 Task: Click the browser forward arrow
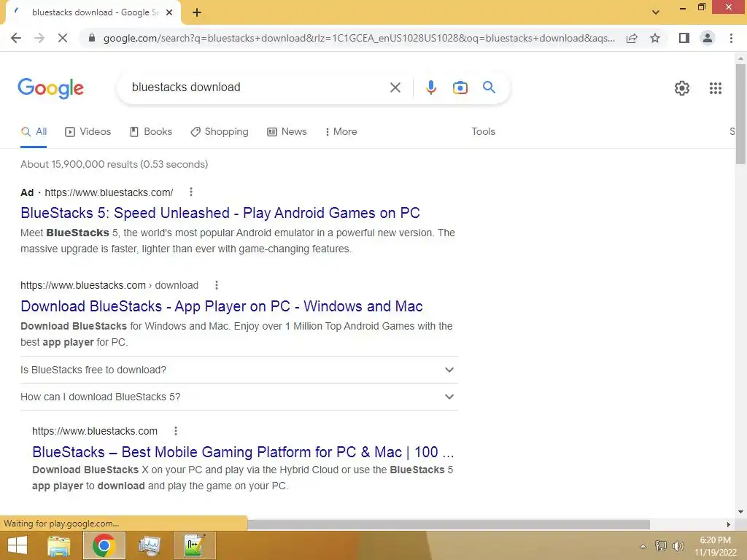pos(39,38)
